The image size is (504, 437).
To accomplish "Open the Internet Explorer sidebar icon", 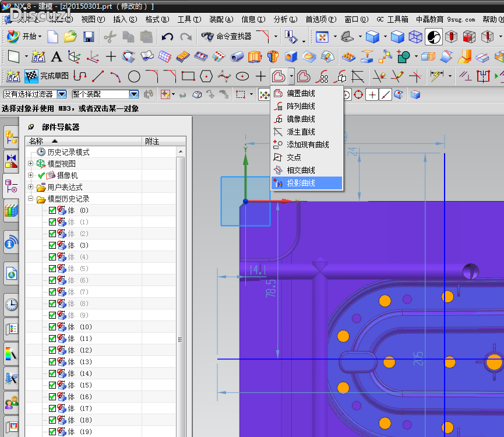I will click(x=11, y=274).
